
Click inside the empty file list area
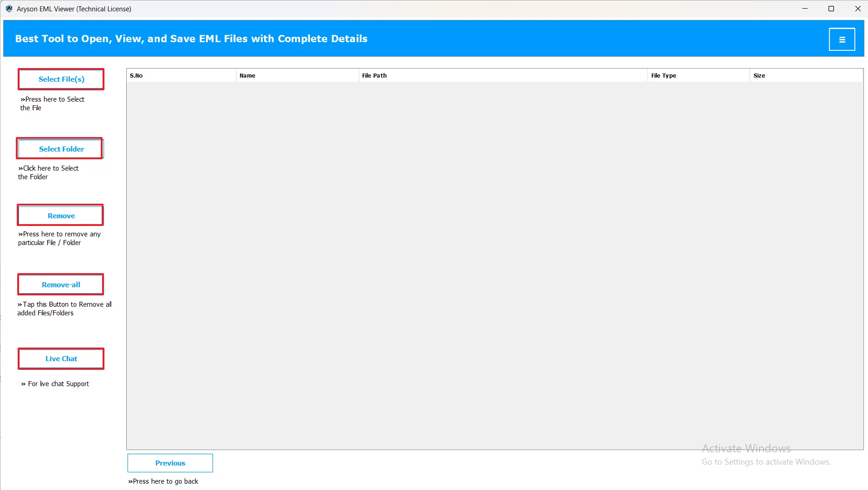pyautogui.click(x=495, y=263)
